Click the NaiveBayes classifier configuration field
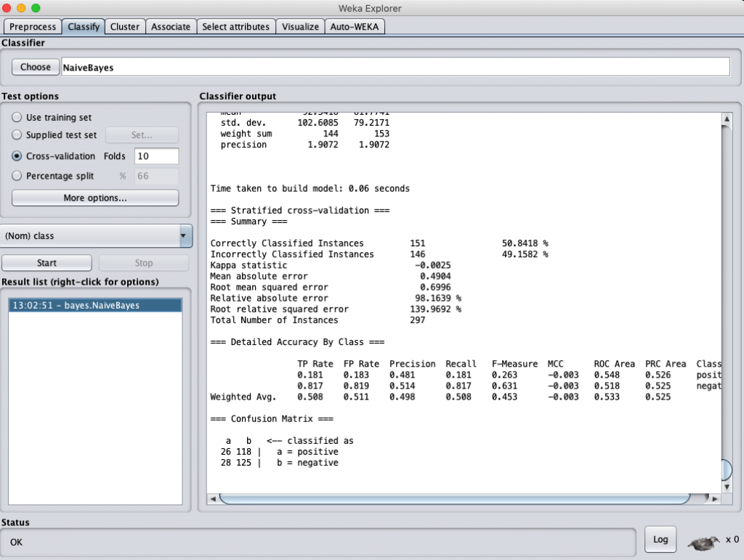This screenshot has height=560, width=744. [x=396, y=68]
